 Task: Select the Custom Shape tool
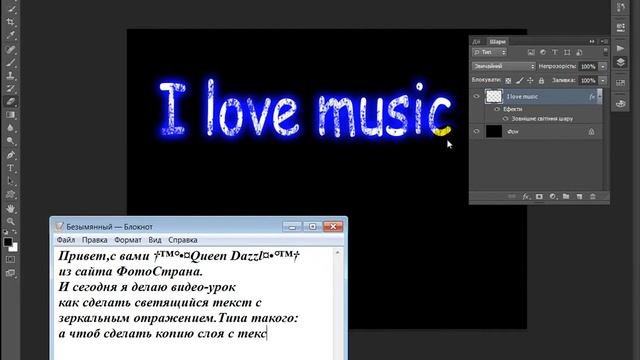[11, 194]
